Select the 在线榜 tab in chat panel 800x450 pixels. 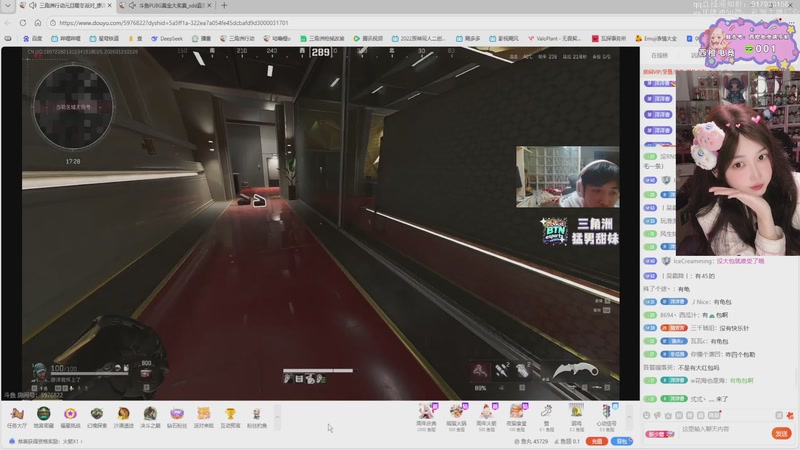click(x=659, y=55)
